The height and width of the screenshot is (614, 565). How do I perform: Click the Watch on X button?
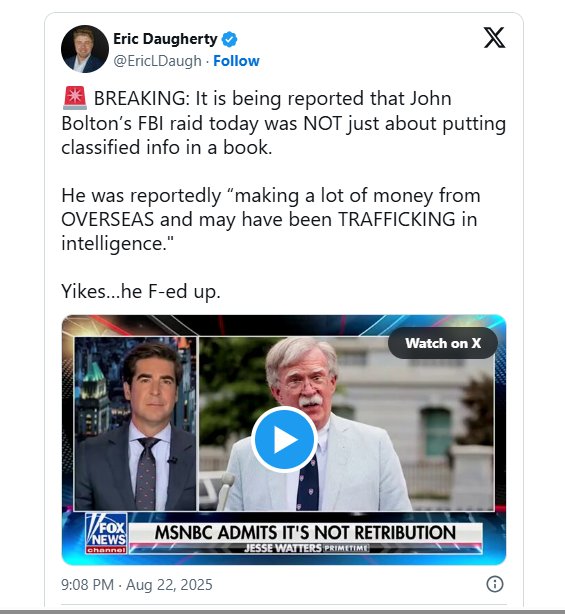coord(443,343)
